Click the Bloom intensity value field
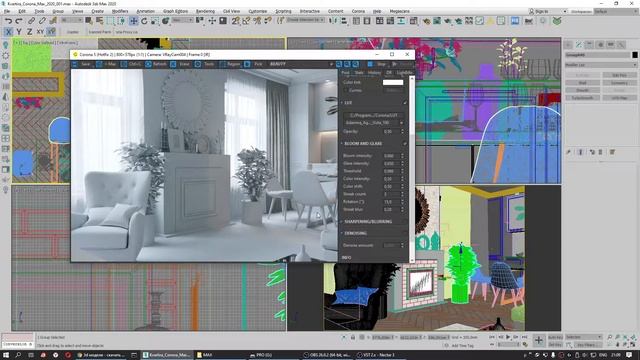Image resolution: width=640 pixels, height=360 pixels. click(x=391, y=156)
